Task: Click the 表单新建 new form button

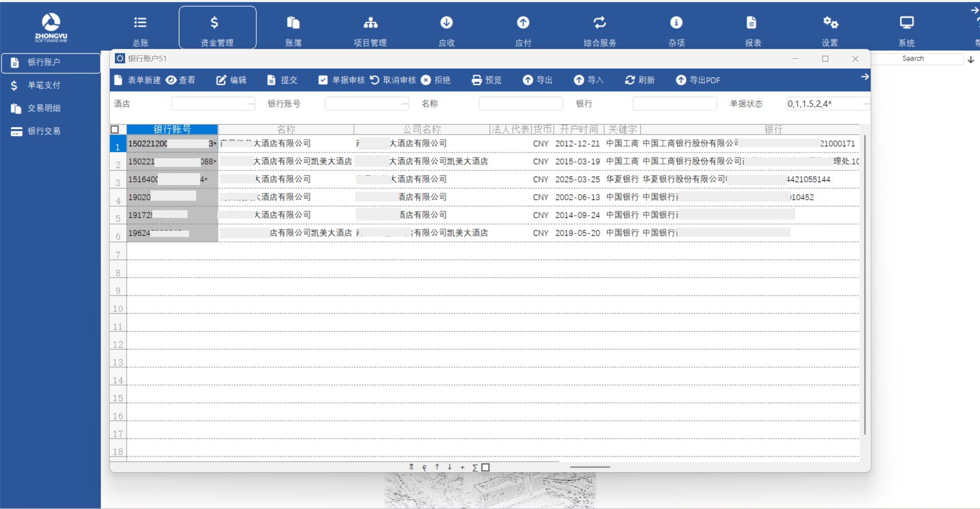Action: point(137,80)
